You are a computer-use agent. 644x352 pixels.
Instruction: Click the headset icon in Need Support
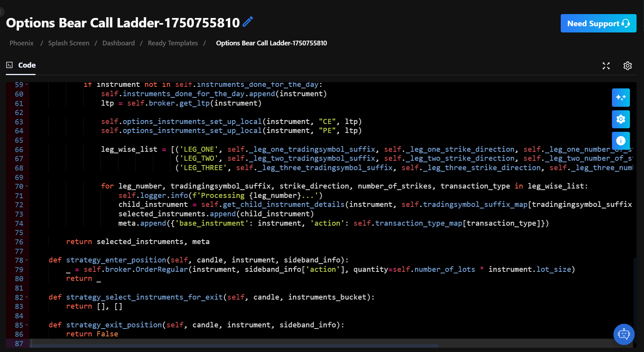(625, 23)
